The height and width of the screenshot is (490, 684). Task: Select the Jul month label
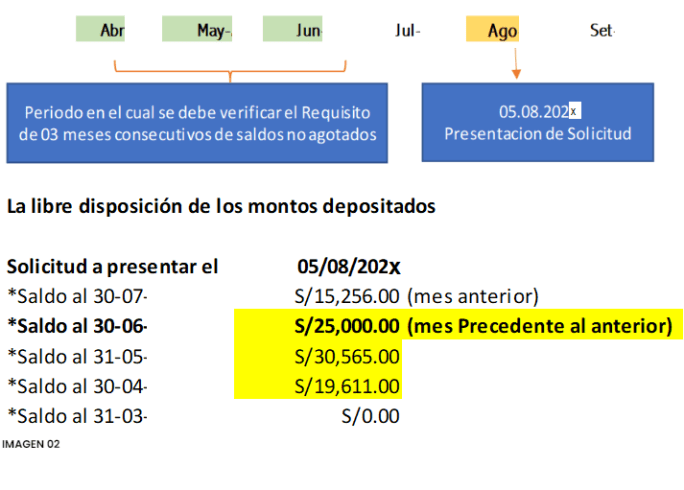407,31
